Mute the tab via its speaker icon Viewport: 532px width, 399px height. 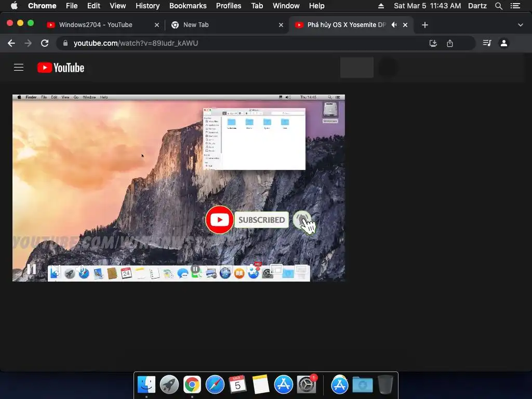pos(394,25)
